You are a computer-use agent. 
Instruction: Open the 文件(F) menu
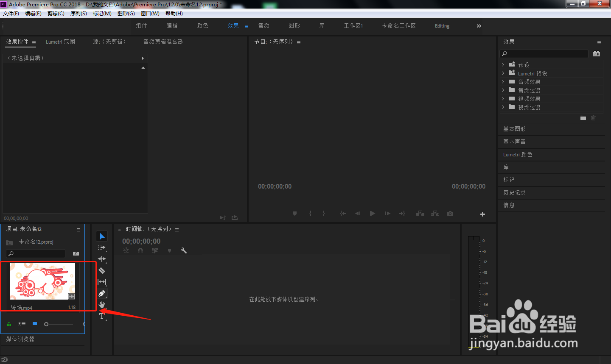(x=11, y=14)
